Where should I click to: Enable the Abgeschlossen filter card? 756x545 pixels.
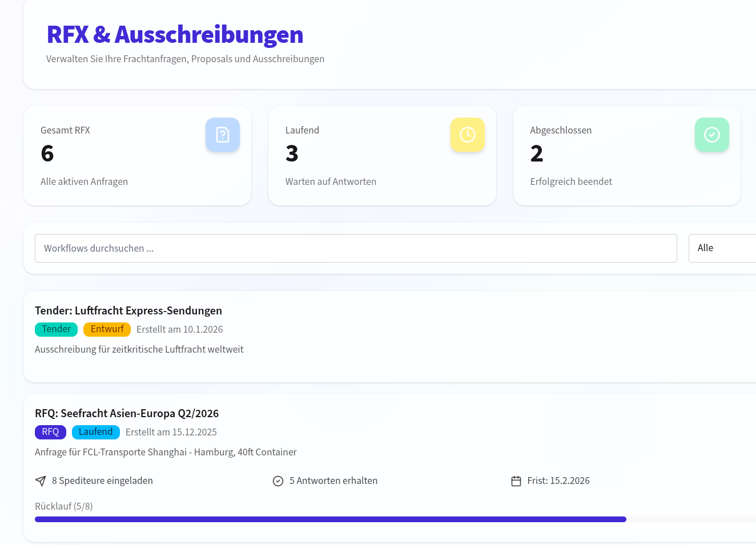[626, 155]
